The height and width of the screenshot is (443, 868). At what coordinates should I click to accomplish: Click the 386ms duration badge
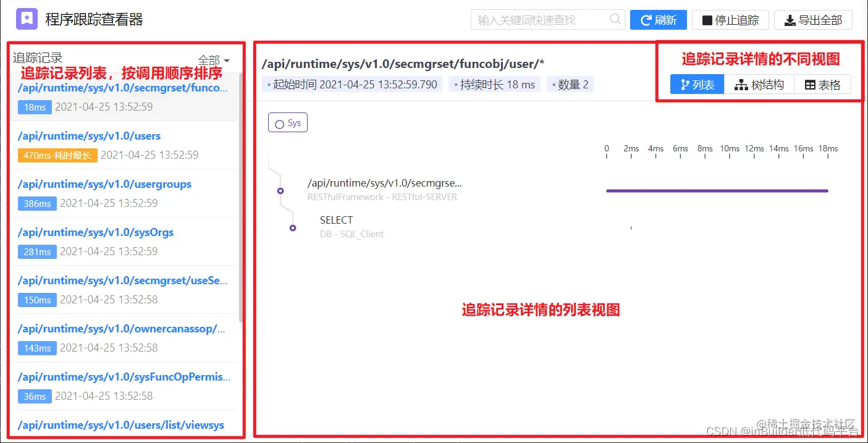tap(37, 203)
